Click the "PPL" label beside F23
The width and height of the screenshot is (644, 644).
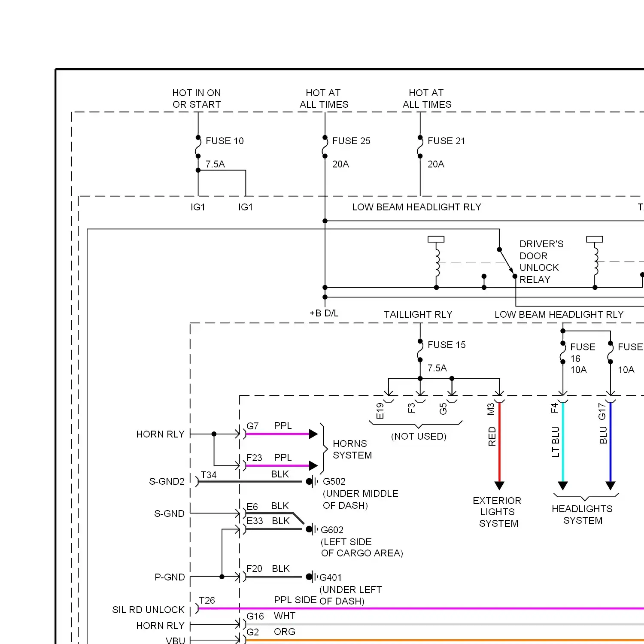tap(283, 457)
